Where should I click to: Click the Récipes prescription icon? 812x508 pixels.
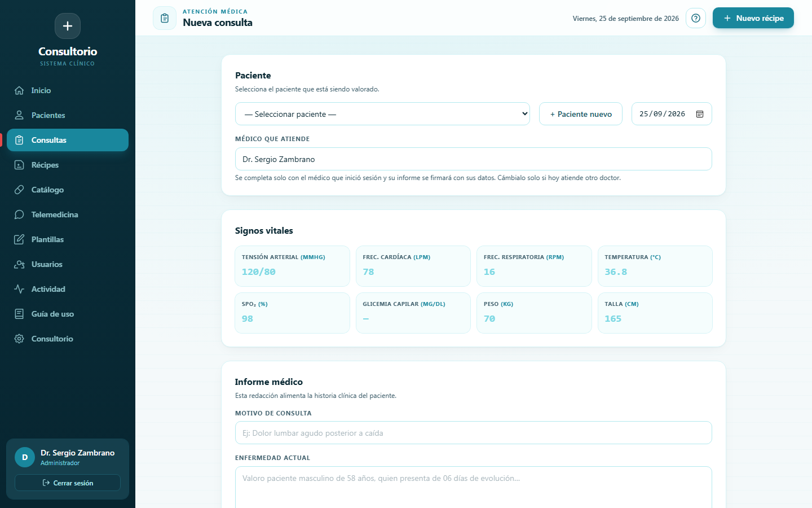tap(19, 165)
